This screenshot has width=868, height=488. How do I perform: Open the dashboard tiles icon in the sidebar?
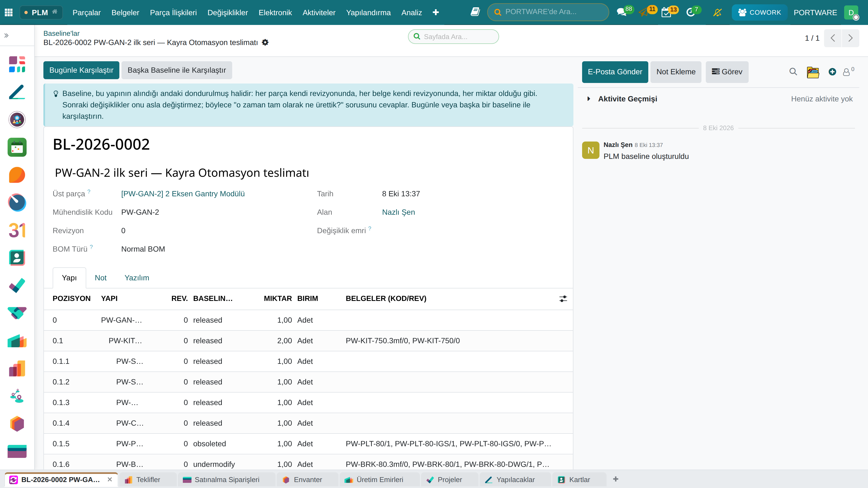(x=17, y=64)
